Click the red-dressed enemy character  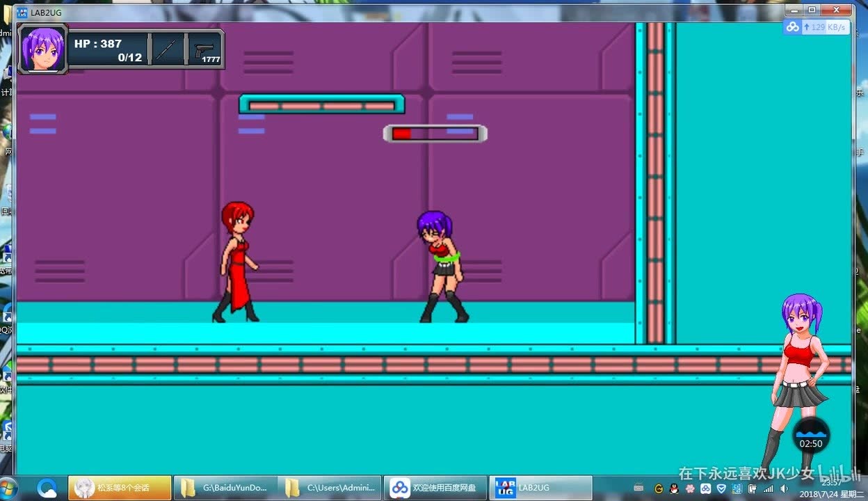(236, 262)
